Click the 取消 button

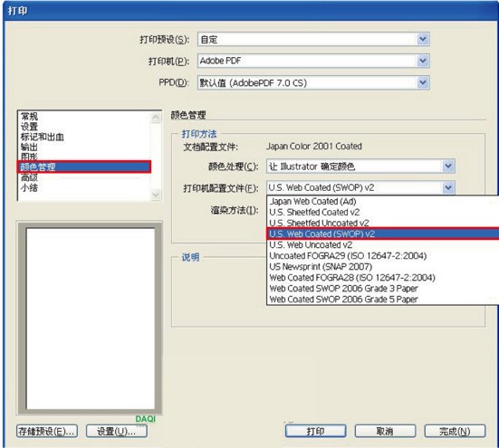click(x=385, y=431)
